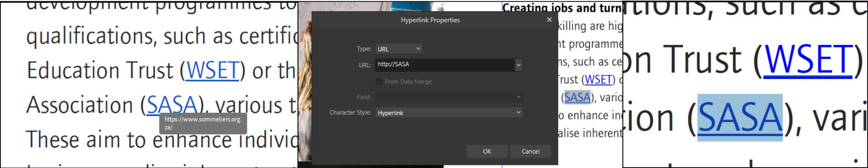The image size is (868, 168).
Task: Click the 'Creating jobs and turn' heading
Action: pos(562,8)
